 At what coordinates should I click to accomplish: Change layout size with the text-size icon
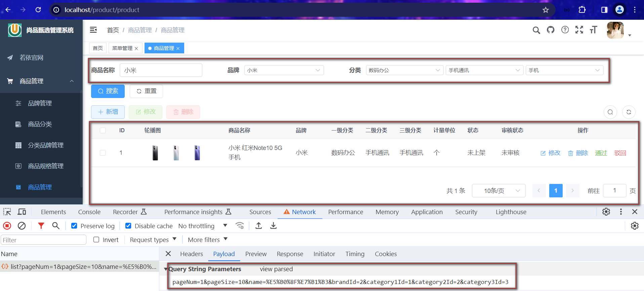point(593,30)
